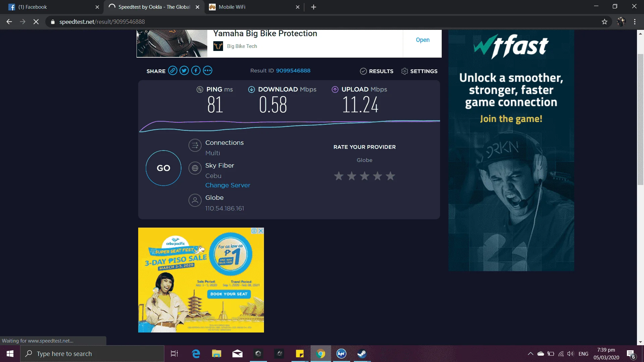Close the Cebu Pacific ad

point(261,231)
